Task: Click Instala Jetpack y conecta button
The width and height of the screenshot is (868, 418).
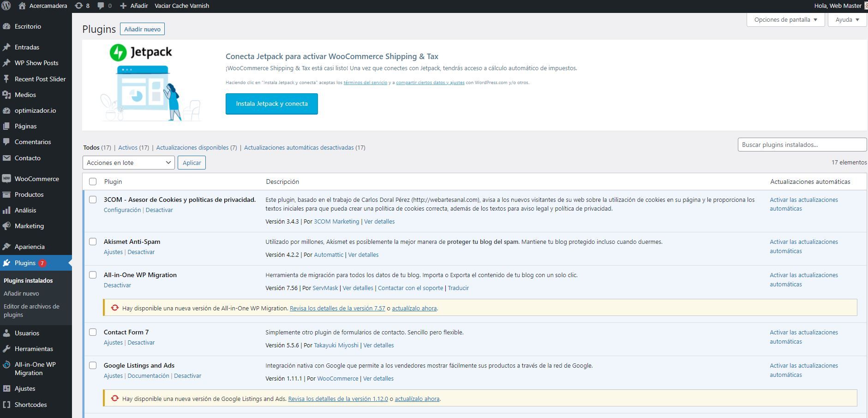Action: click(272, 103)
